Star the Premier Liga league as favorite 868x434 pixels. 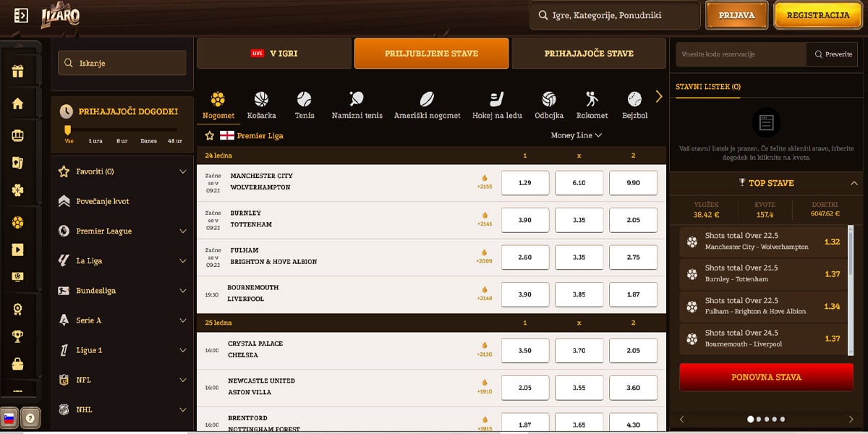[x=210, y=135]
